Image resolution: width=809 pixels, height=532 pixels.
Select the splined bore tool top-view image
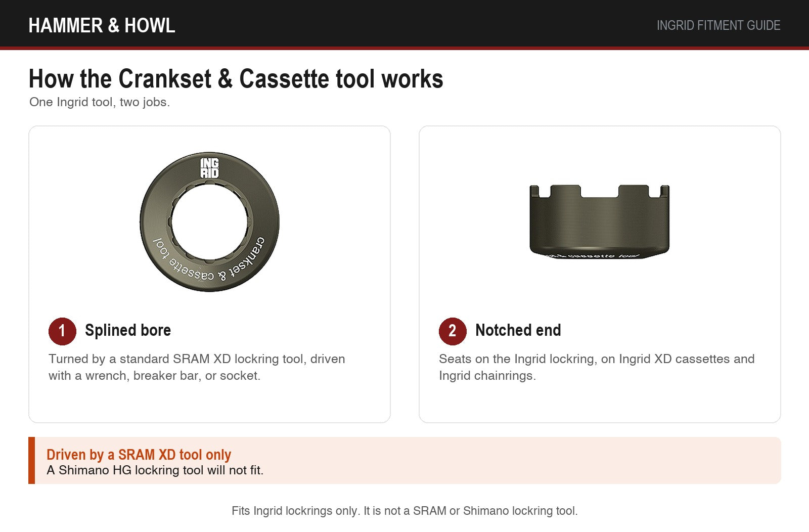click(x=209, y=222)
